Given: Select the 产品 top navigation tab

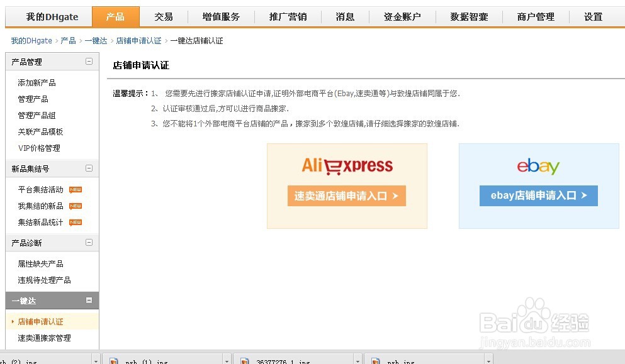Looking at the screenshot, I should (116, 17).
